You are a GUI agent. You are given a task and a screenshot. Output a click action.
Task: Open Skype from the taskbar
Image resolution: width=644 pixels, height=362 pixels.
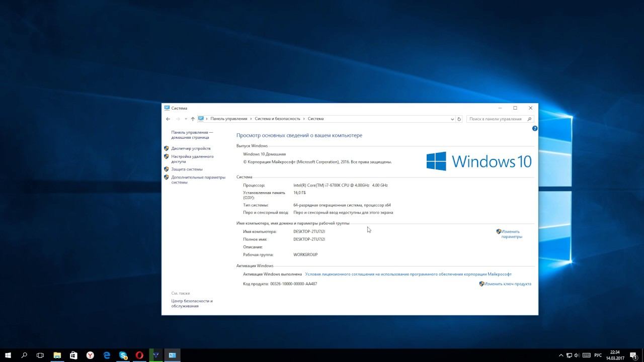coord(123,355)
